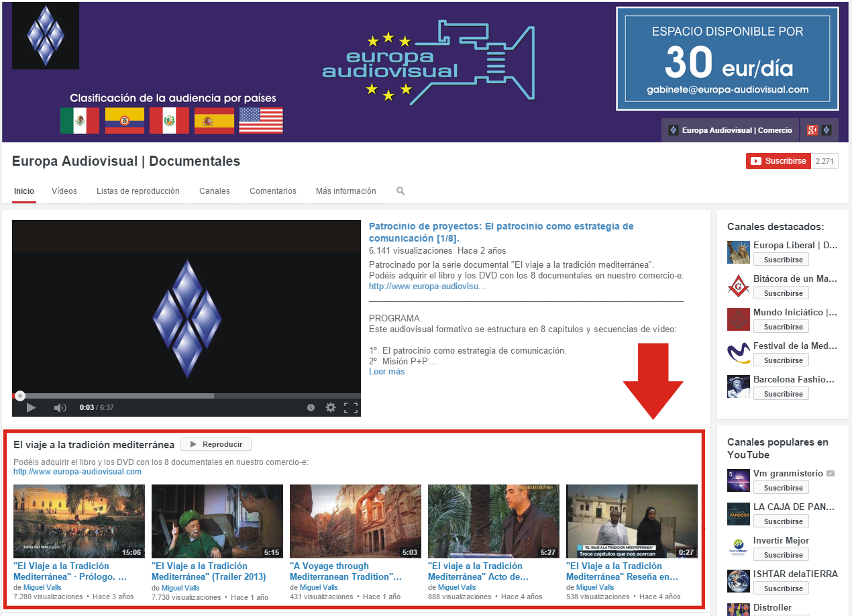Viewport: 852px width, 616px height.
Task: Click the LA CAJA DE PAN... channel icon
Action: coord(739,514)
